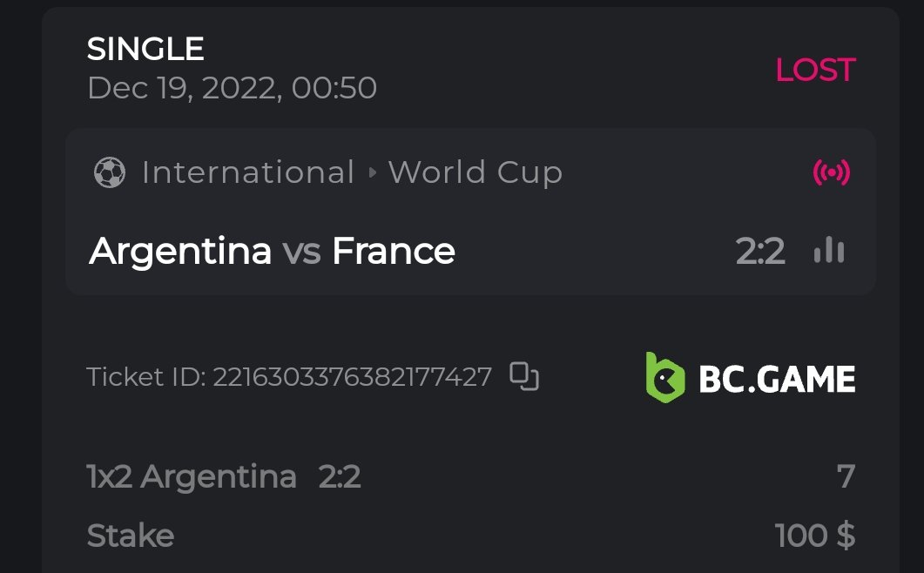Click the odds value 7
The width and height of the screenshot is (924, 573).
click(846, 477)
